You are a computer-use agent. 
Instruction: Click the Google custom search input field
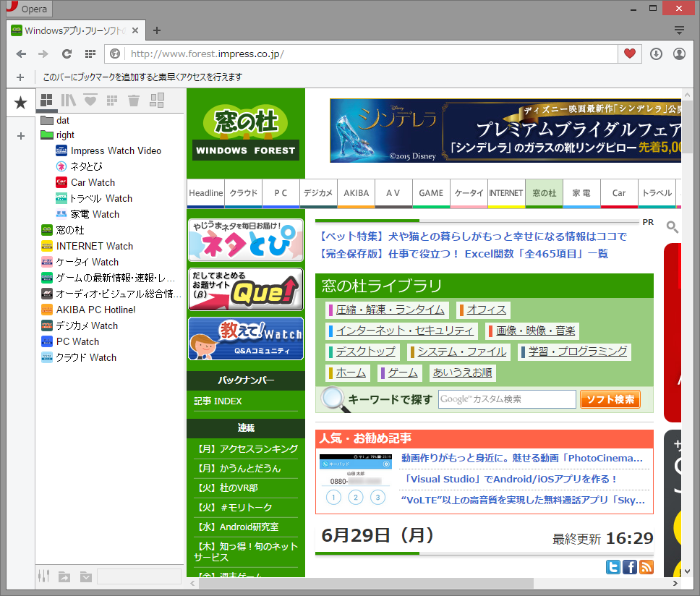tap(507, 399)
